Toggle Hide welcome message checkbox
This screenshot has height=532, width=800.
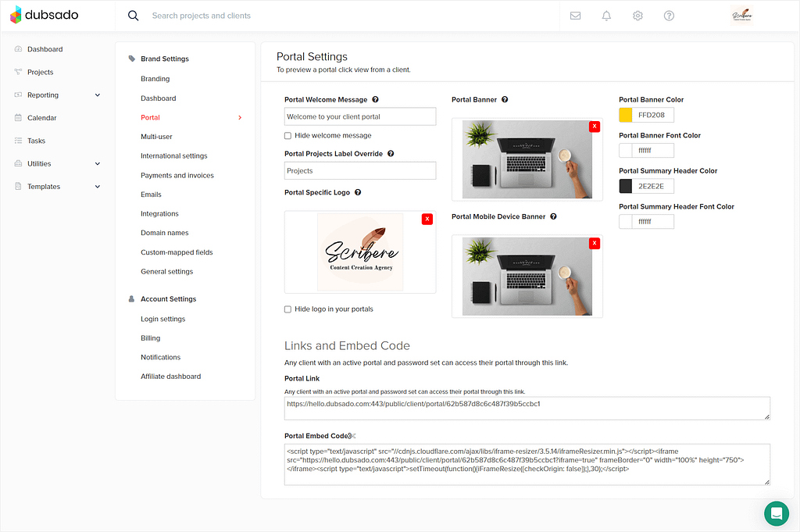(287, 136)
